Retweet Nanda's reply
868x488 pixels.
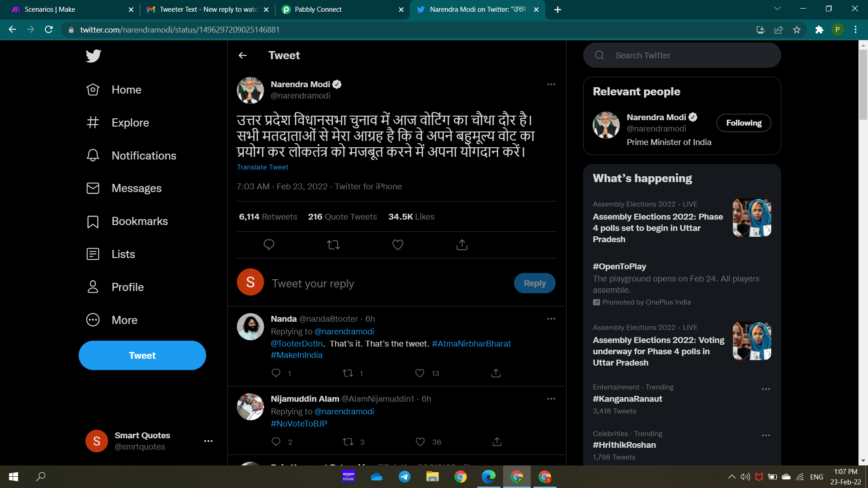tap(348, 373)
